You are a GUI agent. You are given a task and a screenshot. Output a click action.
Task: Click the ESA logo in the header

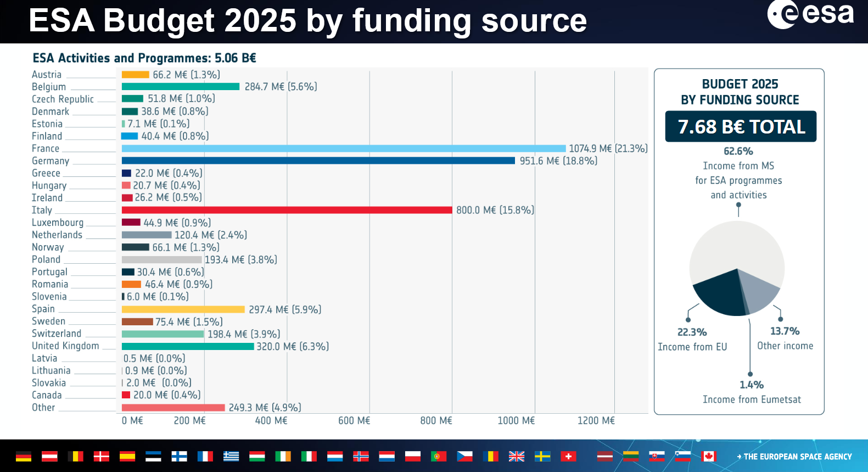pyautogui.click(x=810, y=14)
